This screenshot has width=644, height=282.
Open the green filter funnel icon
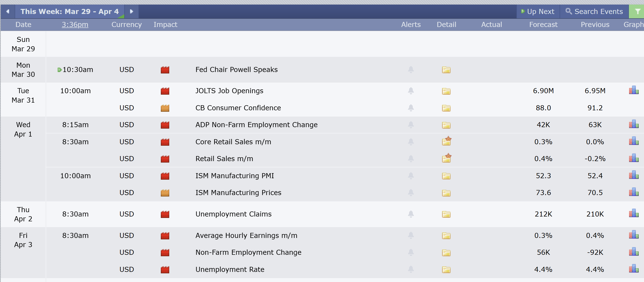638,12
